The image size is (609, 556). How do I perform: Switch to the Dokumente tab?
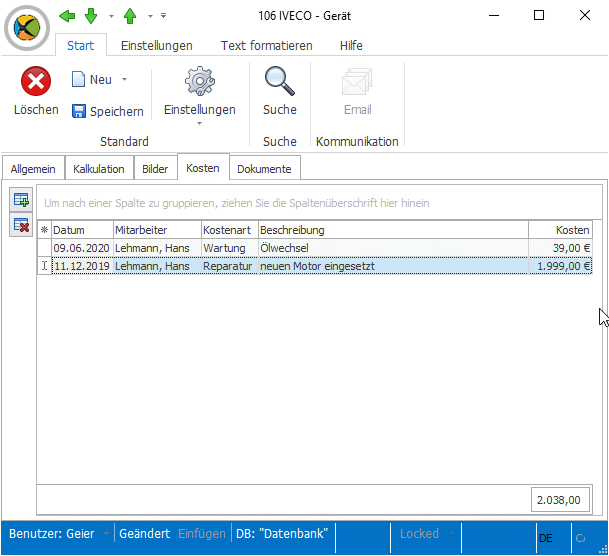pyautogui.click(x=264, y=169)
